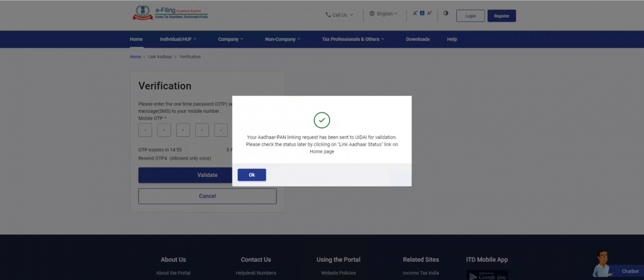The image size is (644, 280).
Task: Click the Login button
Action: coord(470,16)
